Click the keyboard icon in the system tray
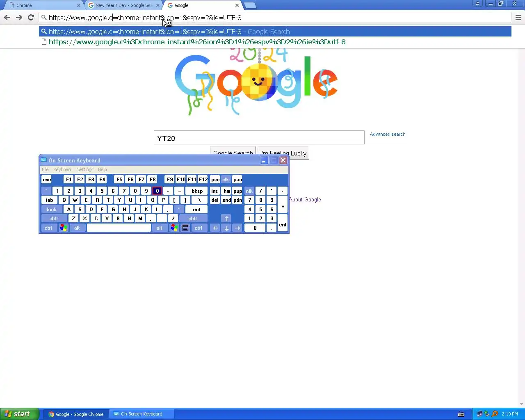 coord(461,414)
